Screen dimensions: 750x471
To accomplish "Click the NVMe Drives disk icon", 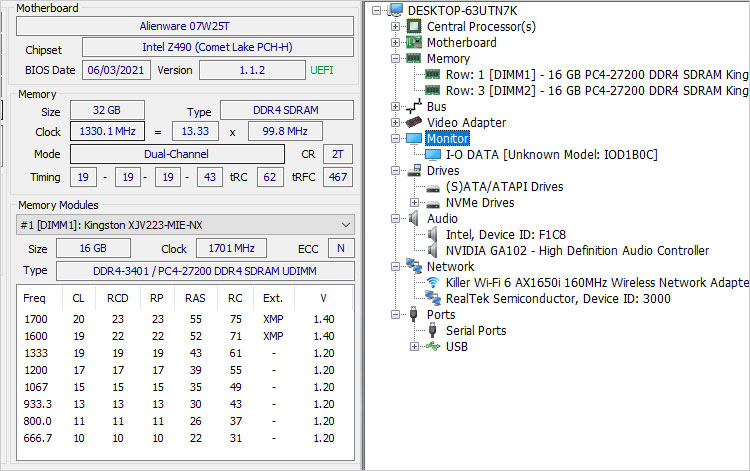I will coord(432,203).
